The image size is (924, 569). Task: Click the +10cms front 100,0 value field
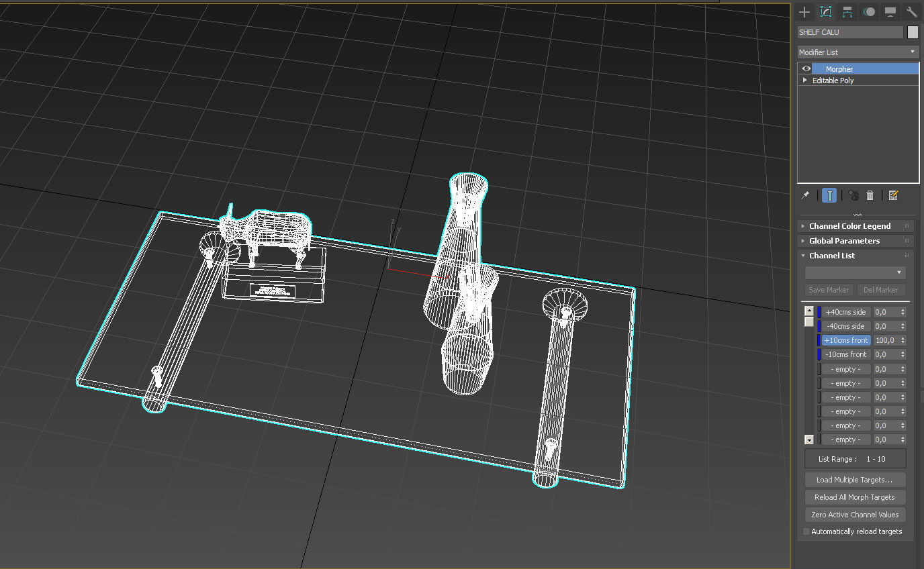point(886,340)
